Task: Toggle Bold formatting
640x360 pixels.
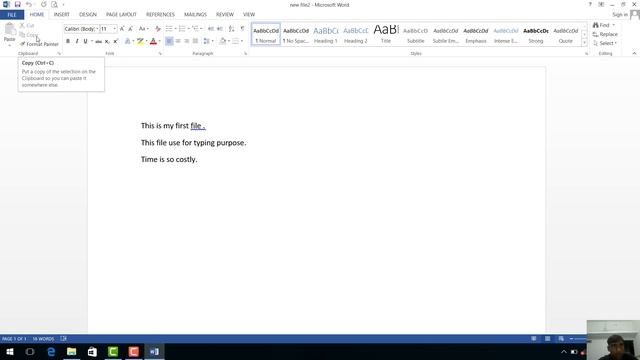Action: point(68,41)
